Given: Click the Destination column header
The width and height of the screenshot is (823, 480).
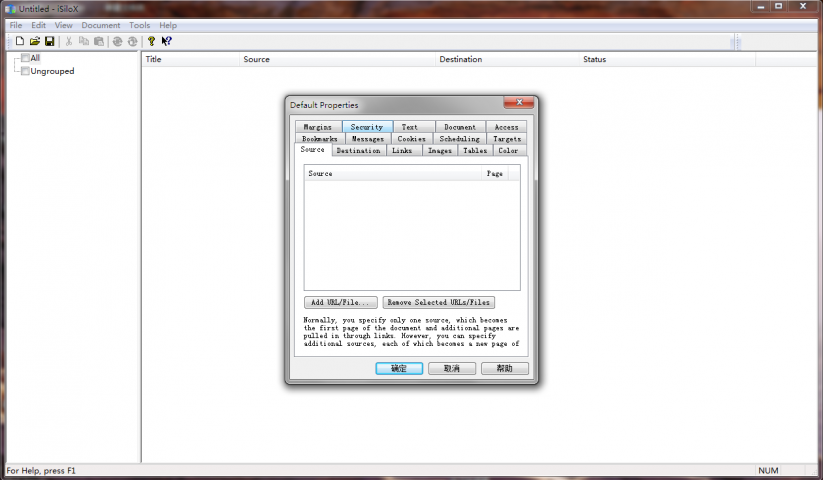Looking at the screenshot, I should pos(460,60).
